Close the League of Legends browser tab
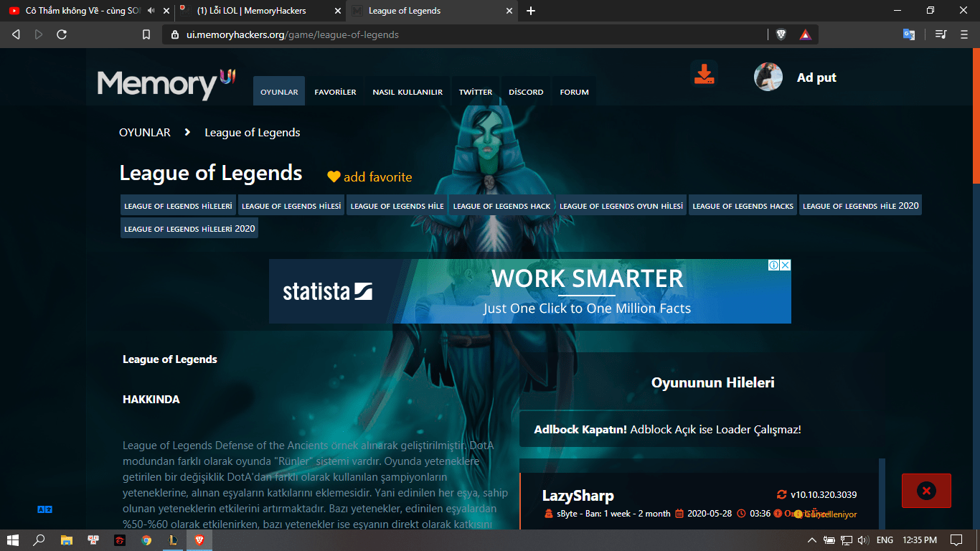The height and width of the screenshot is (551, 980). pyautogui.click(x=509, y=11)
